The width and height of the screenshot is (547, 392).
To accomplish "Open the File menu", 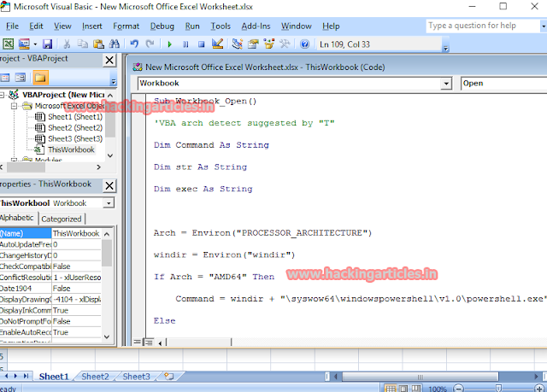I will [12, 26].
